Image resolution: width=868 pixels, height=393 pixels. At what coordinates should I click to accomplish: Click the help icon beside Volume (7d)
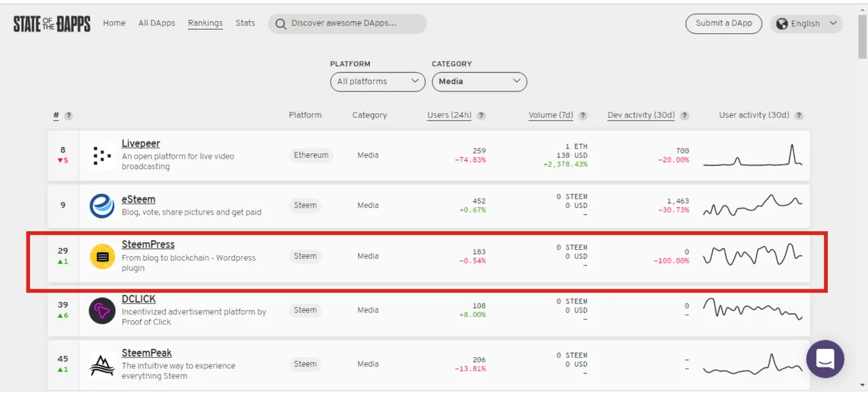[583, 116]
